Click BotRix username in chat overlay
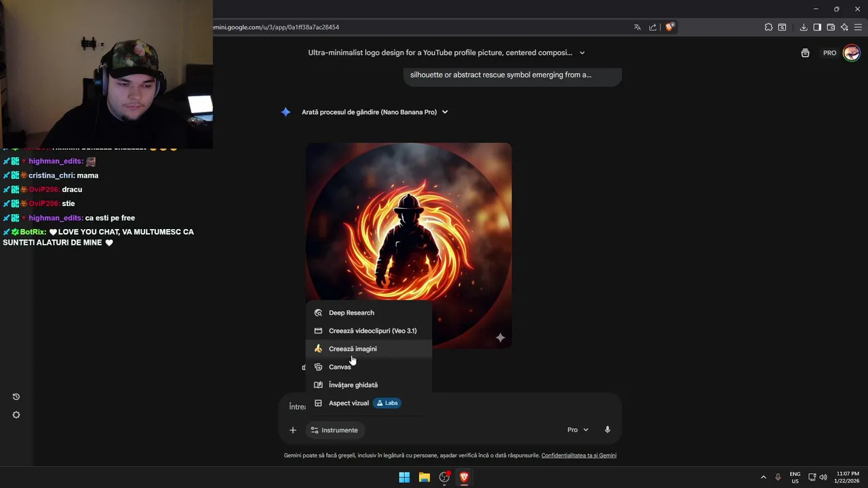Viewport: 868px width, 488px height. (33, 232)
